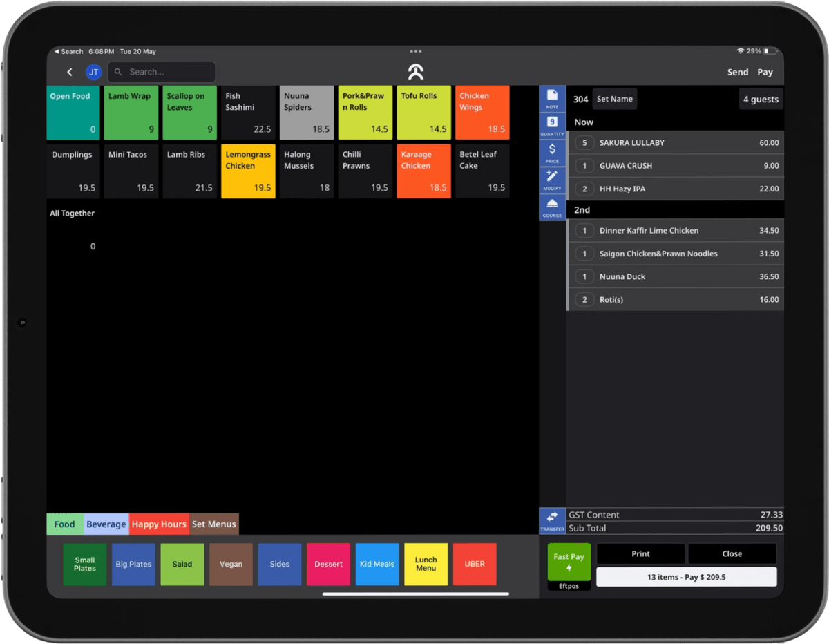Tap the 2nd course header
The image size is (829, 644).
(676, 209)
